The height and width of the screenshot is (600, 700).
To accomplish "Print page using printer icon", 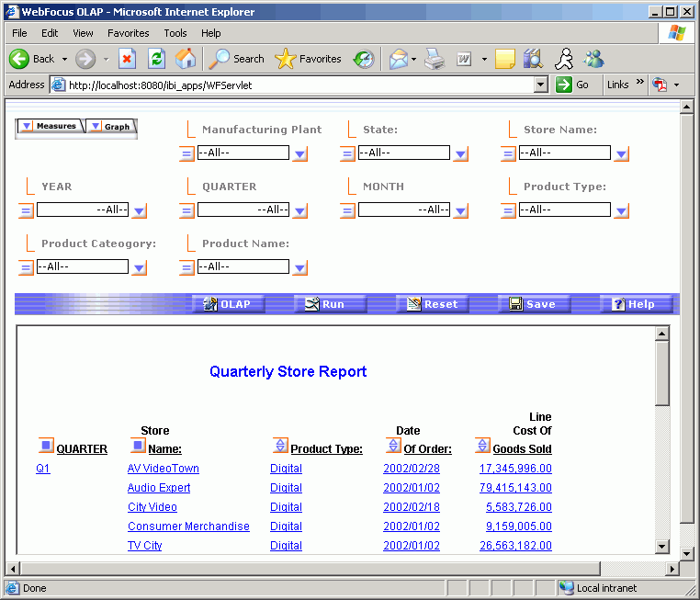I will click(x=435, y=59).
